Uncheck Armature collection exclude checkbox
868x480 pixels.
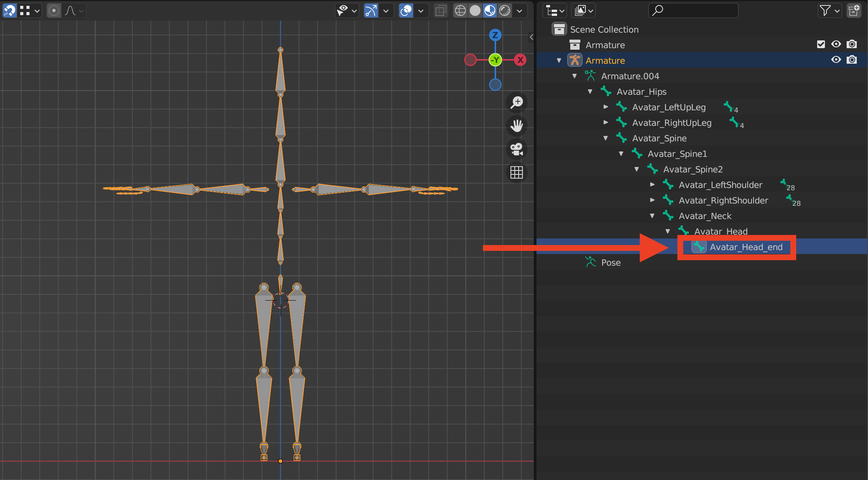(x=821, y=44)
